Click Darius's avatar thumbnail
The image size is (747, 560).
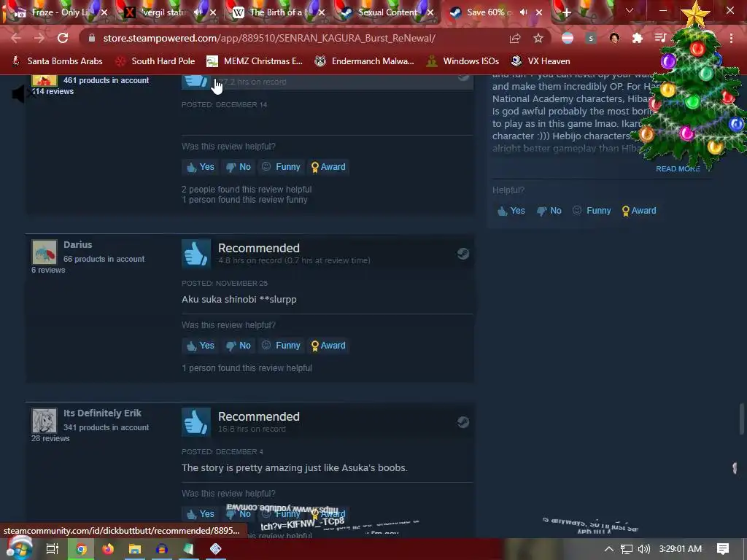(x=44, y=252)
